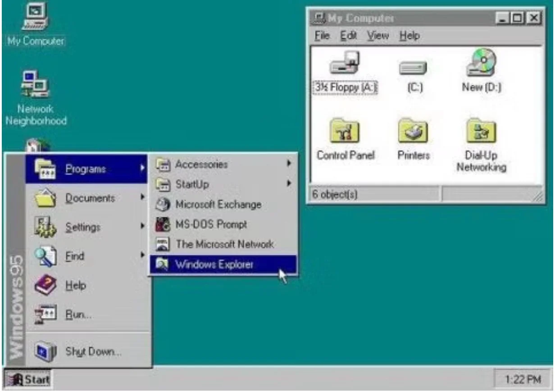Click the Network Neighborhood label on desktop
This screenshot has width=555, height=392.
tap(36, 115)
